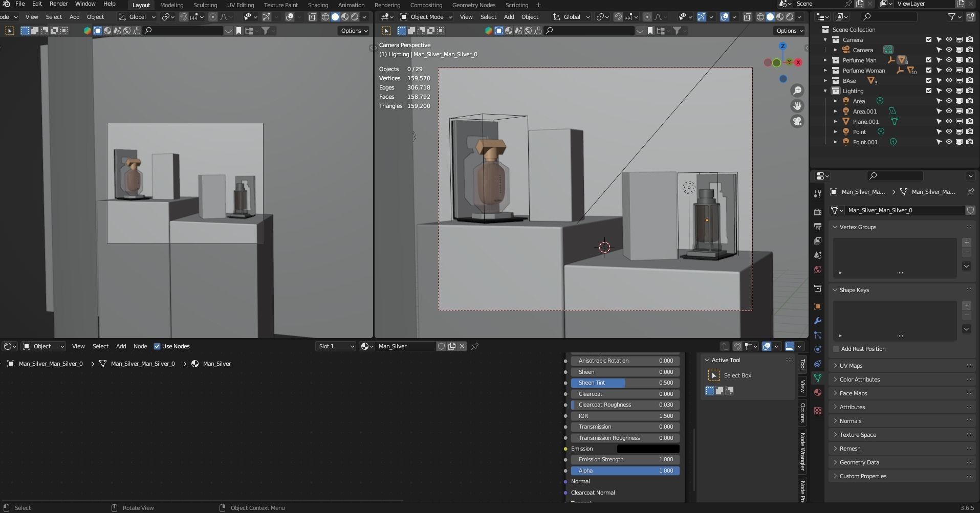Viewport: 980px width, 513px height.
Task: Open the Texture properties checker icon
Action: [x=818, y=411]
